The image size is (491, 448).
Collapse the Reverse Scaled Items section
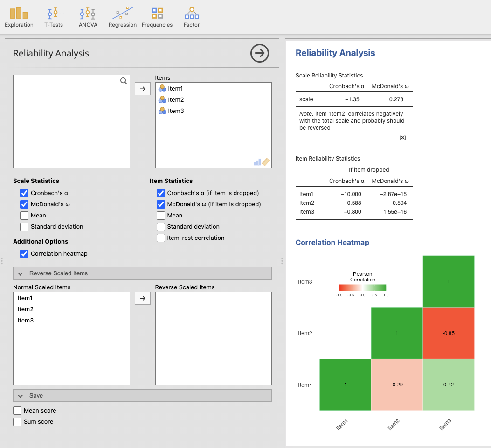(x=21, y=273)
